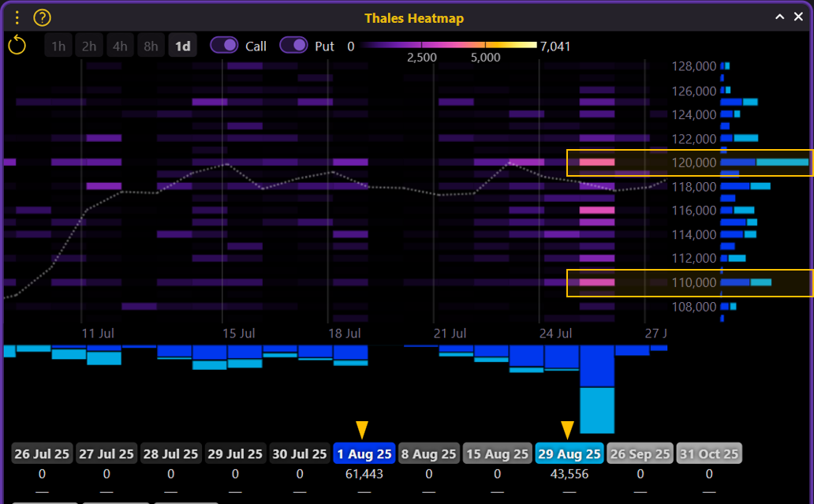Screen dimensions: 814x504
Task: Click the 110,000 strike profile bar
Action: pos(746,282)
